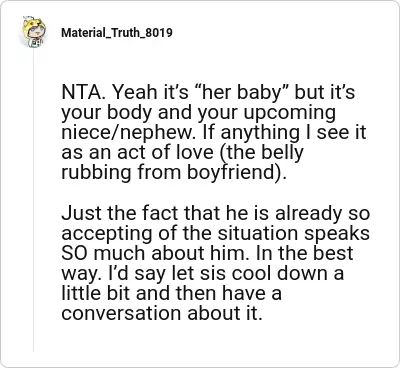400x368 pixels.
Task: Click the final line "conversation about it."
Action: tap(162, 314)
